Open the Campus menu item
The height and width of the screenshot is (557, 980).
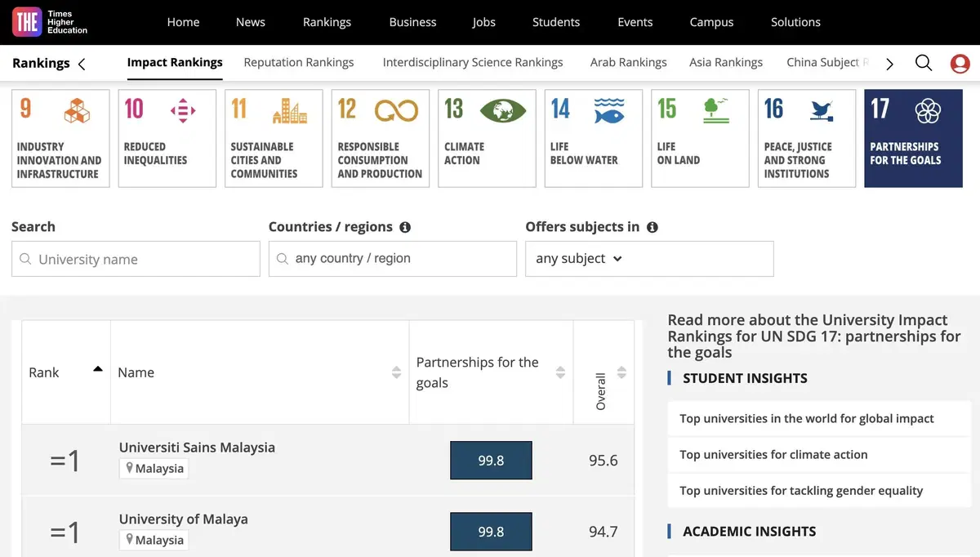tap(711, 22)
